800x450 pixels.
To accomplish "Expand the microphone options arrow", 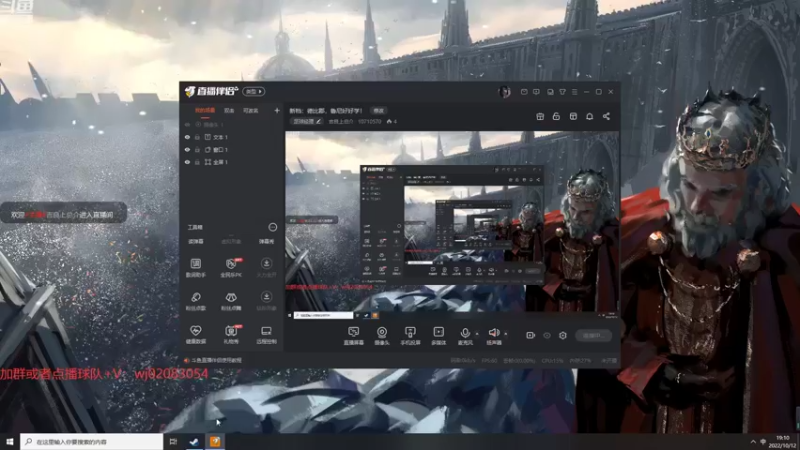I will pos(477,334).
